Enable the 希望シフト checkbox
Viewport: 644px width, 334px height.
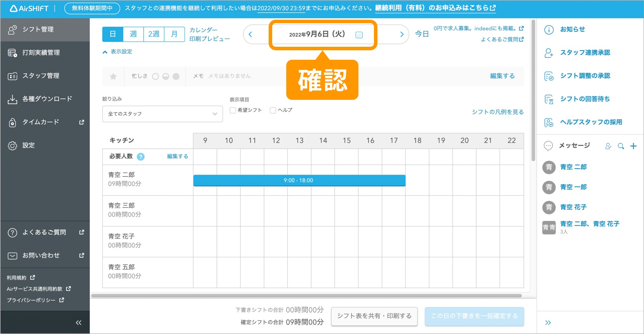click(233, 110)
